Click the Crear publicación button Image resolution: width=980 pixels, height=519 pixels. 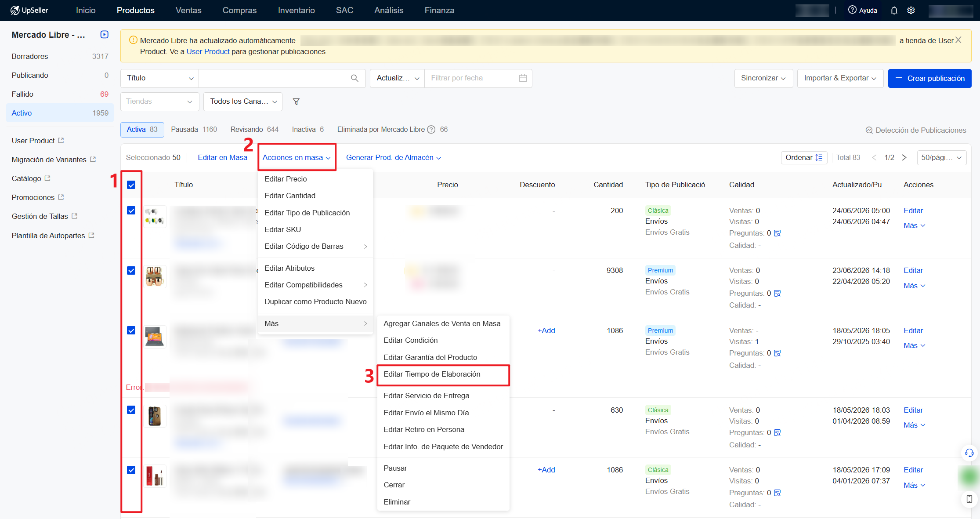[929, 78]
